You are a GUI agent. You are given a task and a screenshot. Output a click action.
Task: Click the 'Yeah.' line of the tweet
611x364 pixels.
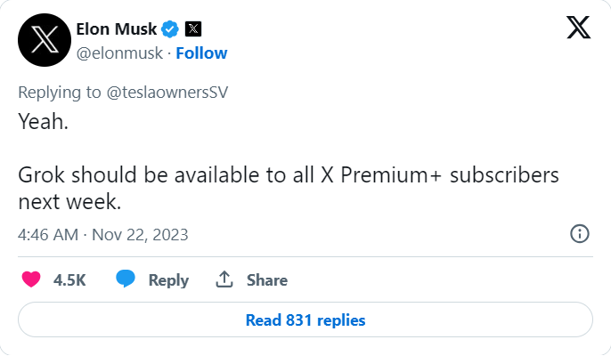coord(44,121)
